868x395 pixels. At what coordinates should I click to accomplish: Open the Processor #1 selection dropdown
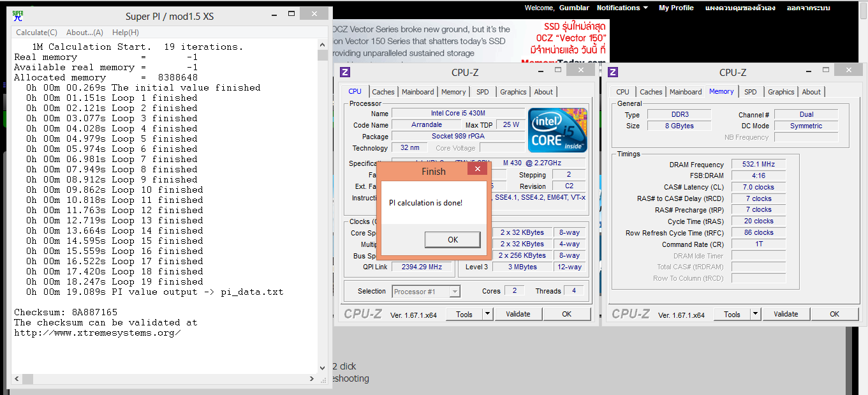tap(426, 292)
